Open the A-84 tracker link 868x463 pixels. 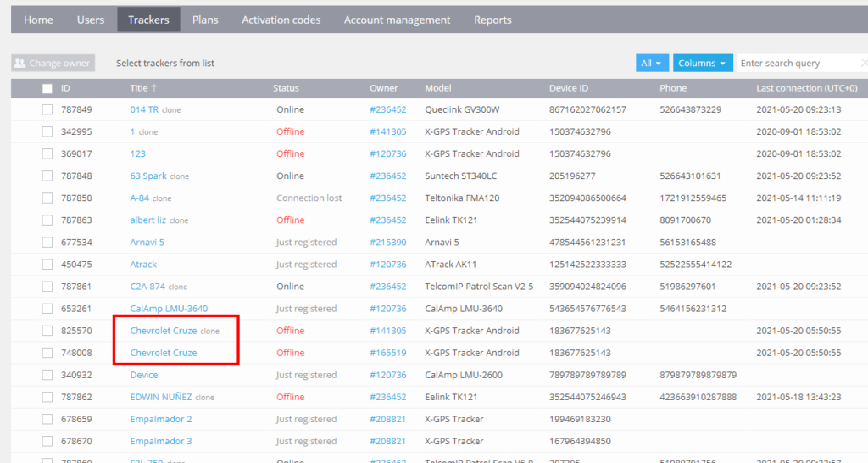tap(140, 198)
